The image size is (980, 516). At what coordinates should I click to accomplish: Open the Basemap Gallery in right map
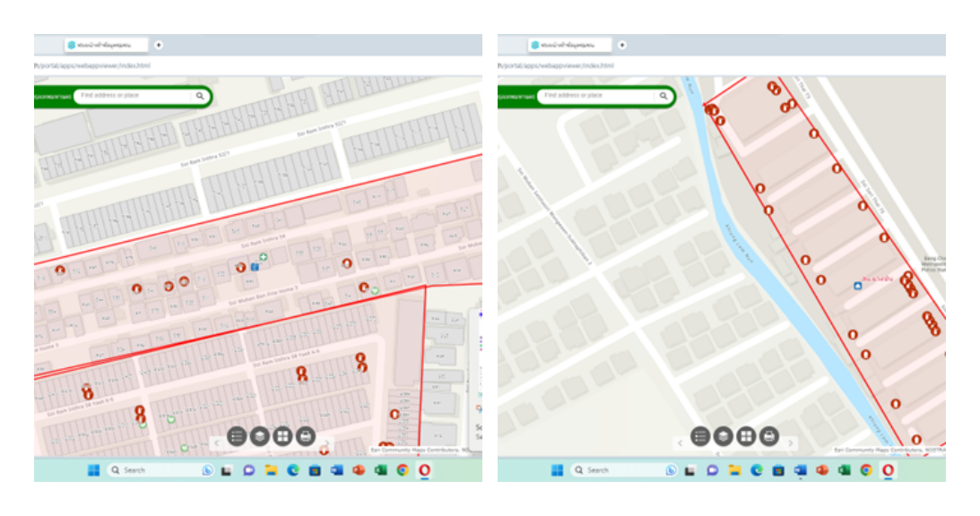click(746, 436)
